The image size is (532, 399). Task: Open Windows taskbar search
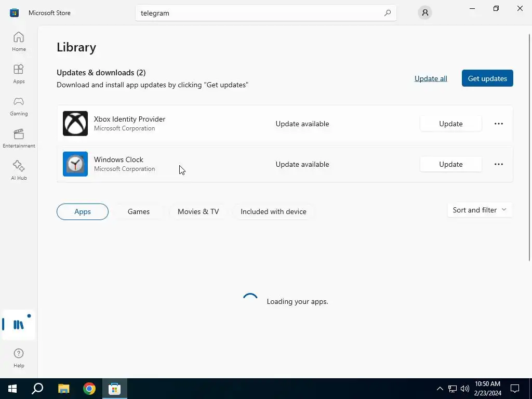pos(37,389)
